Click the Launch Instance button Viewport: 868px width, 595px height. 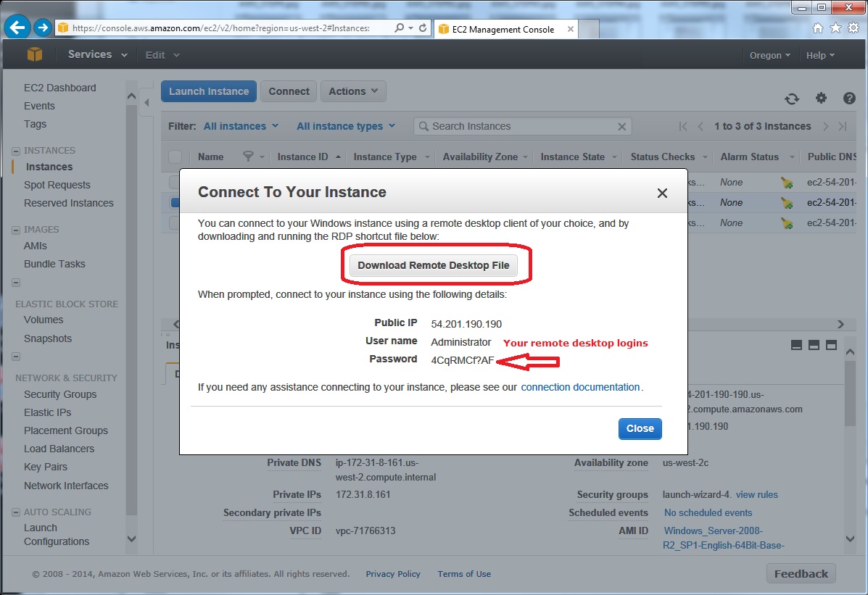tap(209, 91)
